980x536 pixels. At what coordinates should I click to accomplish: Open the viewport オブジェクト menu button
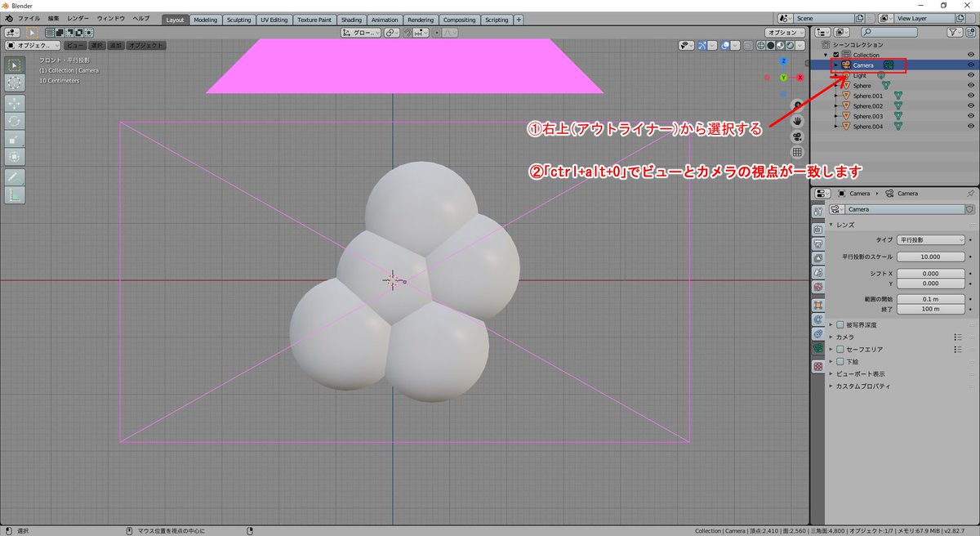[x=146, y=46]
